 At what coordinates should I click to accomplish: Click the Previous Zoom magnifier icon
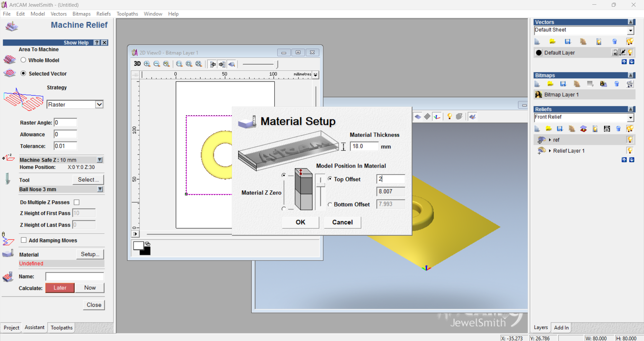166,64
